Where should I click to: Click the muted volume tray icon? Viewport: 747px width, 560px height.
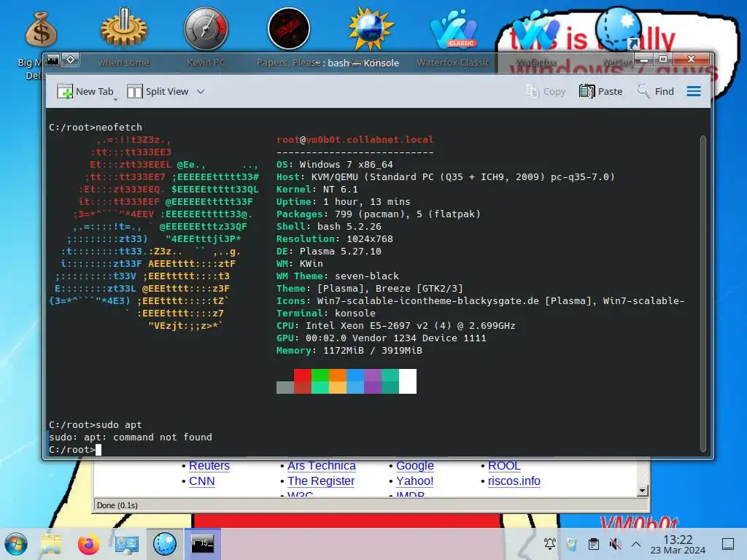click(x=615, y=544)
